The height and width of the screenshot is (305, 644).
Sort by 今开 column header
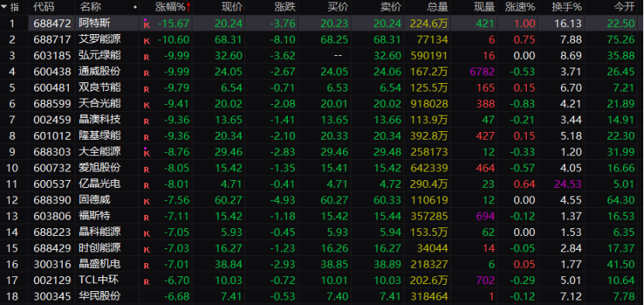click(625, 7)
